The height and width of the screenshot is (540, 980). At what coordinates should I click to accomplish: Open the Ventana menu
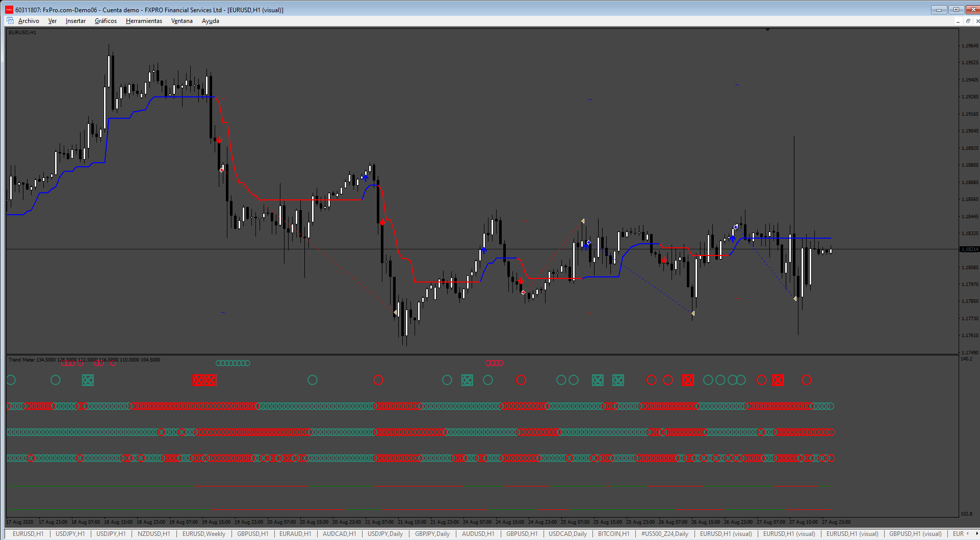pyautogui.click(x=182, y=21)
